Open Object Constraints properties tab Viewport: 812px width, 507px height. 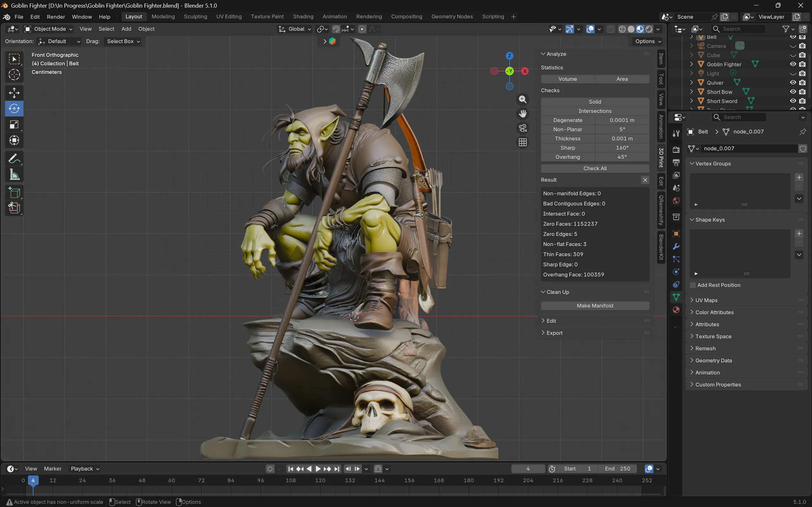pyautogui.click(x=676, y=285)
